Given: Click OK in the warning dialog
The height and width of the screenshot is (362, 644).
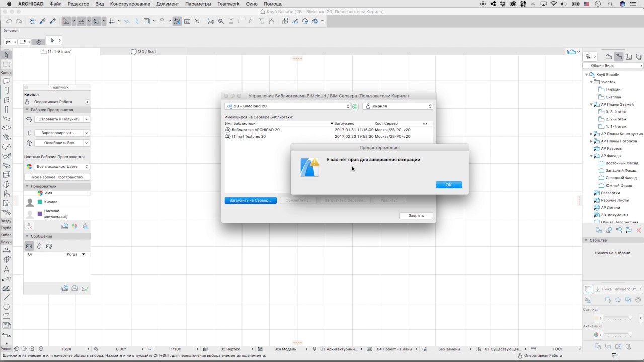Looking at the screenshot, I should pyautogui.click(x=449, y=185).
